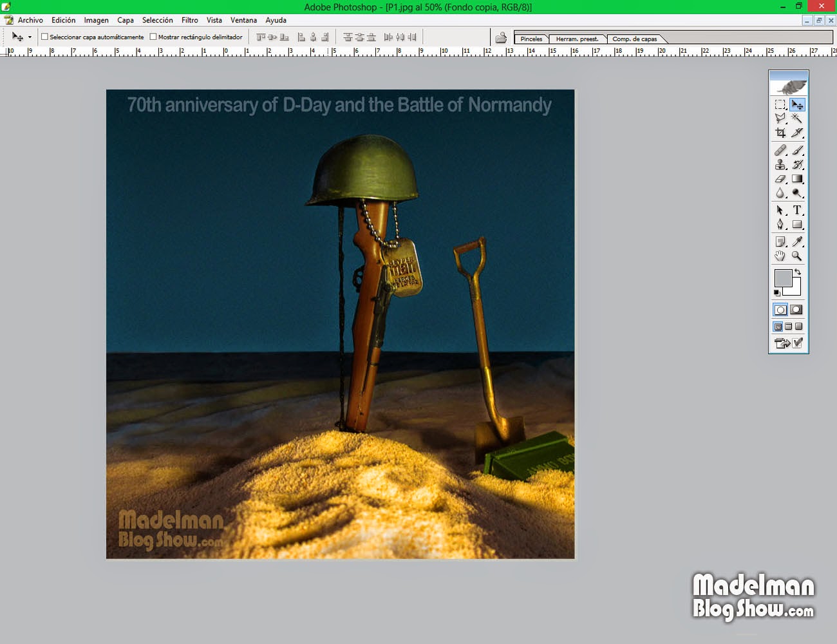The height and width of the screenshot is (644, 837).
Task: Select the Zoom tool
Action: click(797, 256)
